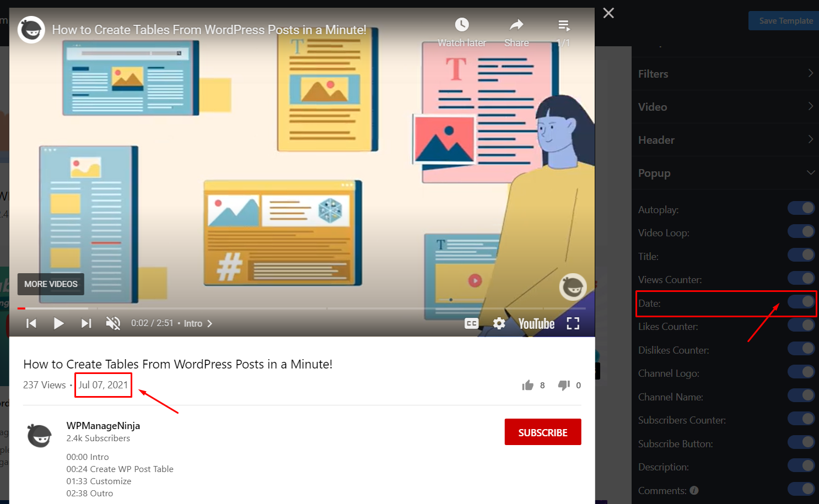Toggle the Likes Counter switch

pyautogui.click(x=801, y=325)
